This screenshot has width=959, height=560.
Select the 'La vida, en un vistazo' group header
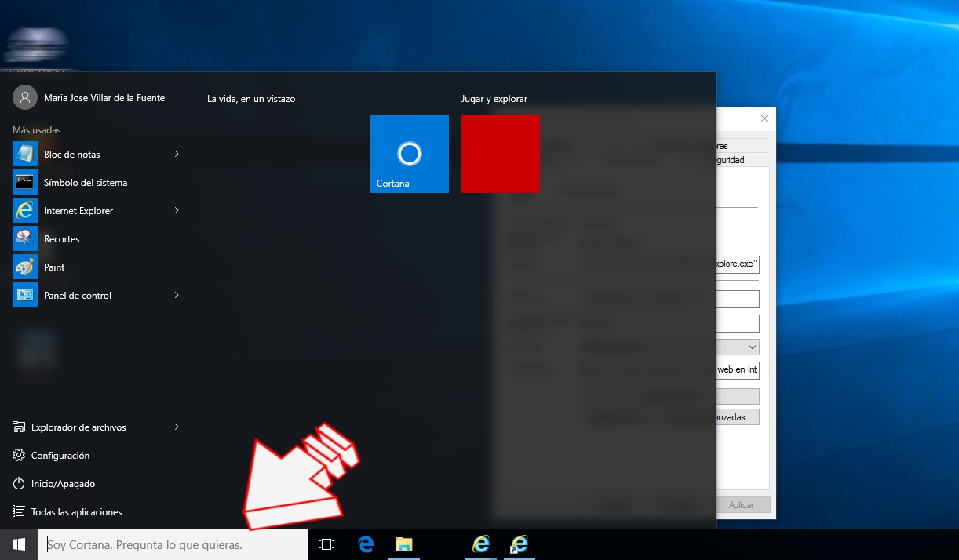pos(251,99)
